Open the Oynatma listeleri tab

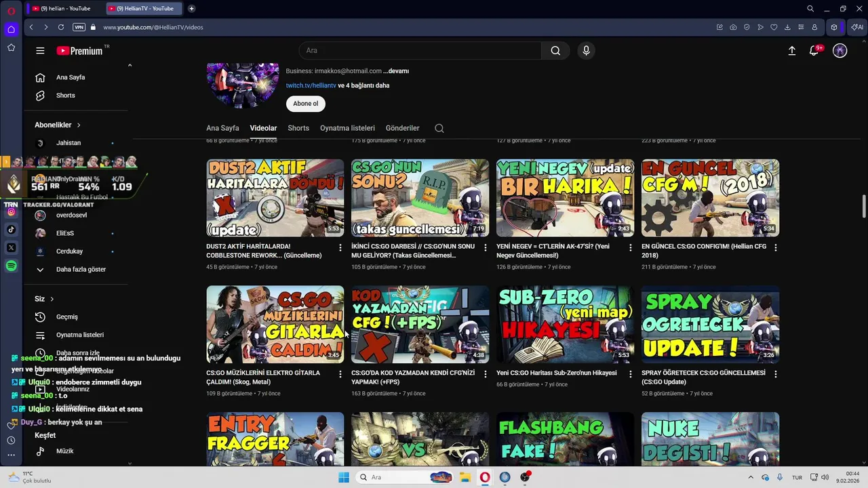[x=347, y=128]
